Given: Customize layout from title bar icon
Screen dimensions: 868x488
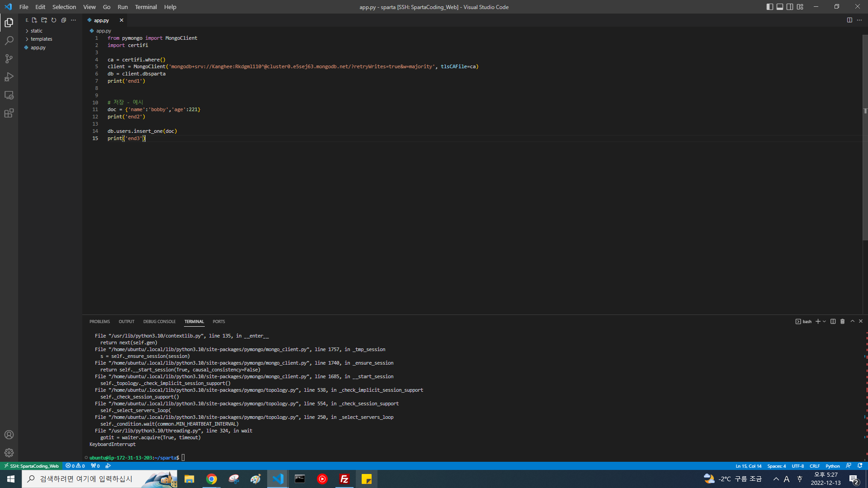Looking at the screenshot, I should click(800, 7).
